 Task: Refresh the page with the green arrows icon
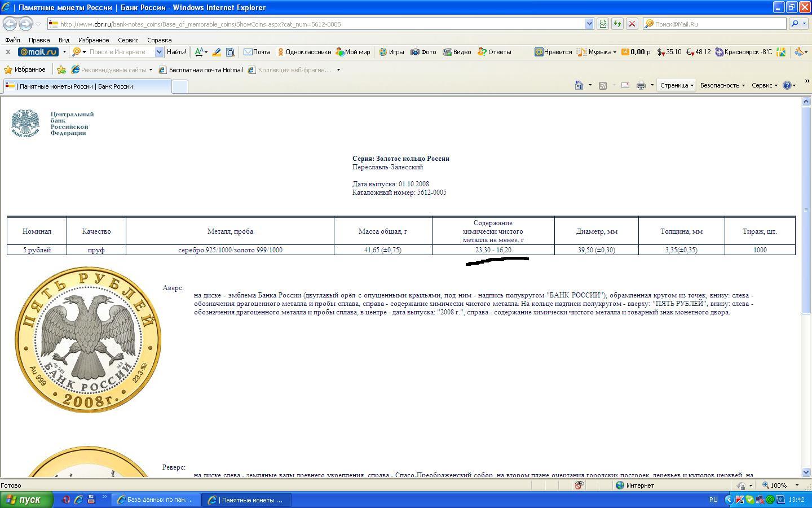click(617, 24)
